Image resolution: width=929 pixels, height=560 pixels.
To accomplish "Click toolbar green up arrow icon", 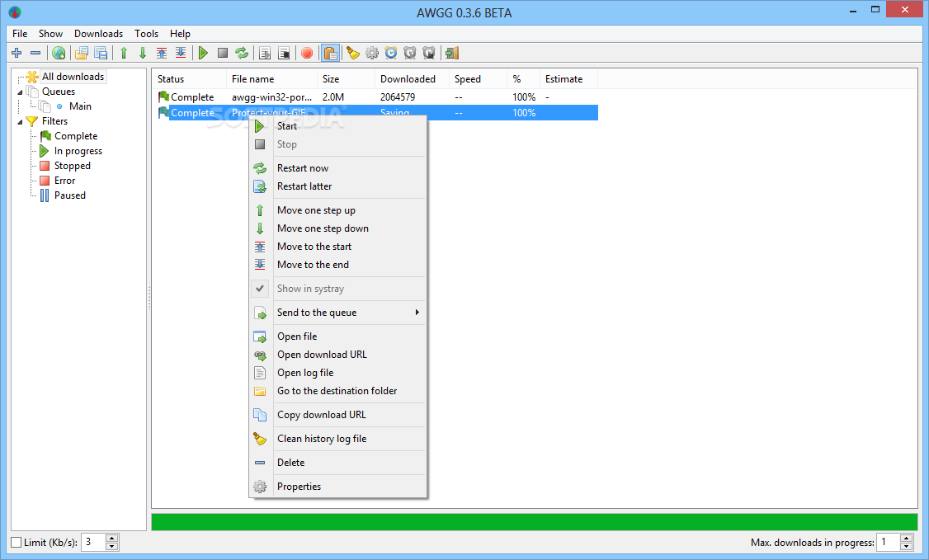I will (x=124, y=54).
